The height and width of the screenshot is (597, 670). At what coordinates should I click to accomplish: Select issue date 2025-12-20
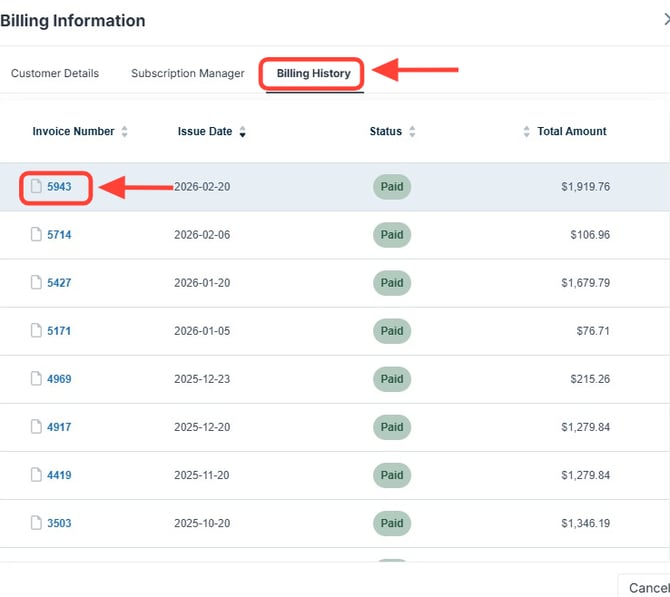point(202,427)
